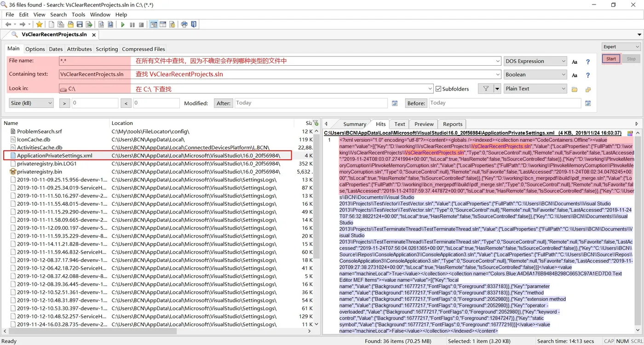Toggle the less-than size operator
644x345 pixels.
click(x=126, y=103)
